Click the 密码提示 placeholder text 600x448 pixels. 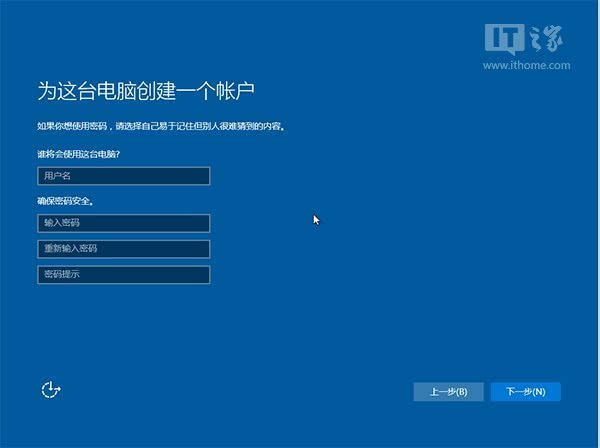(61, 274)
